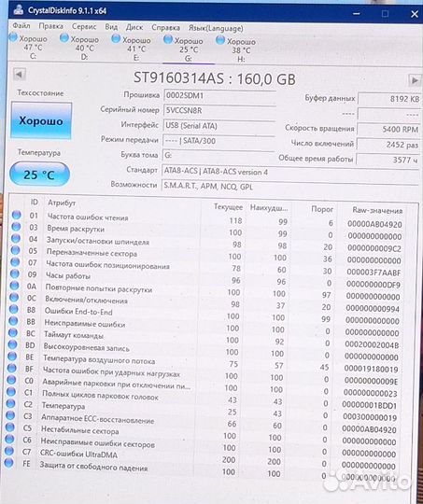Click status icon of attribute 05
The height and width of the screenshot is (504, 423).
pos(16,250)
